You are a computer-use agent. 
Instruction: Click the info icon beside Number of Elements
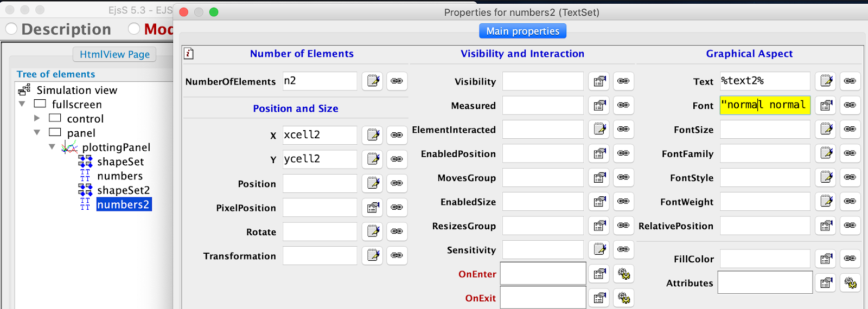point(189,54)
